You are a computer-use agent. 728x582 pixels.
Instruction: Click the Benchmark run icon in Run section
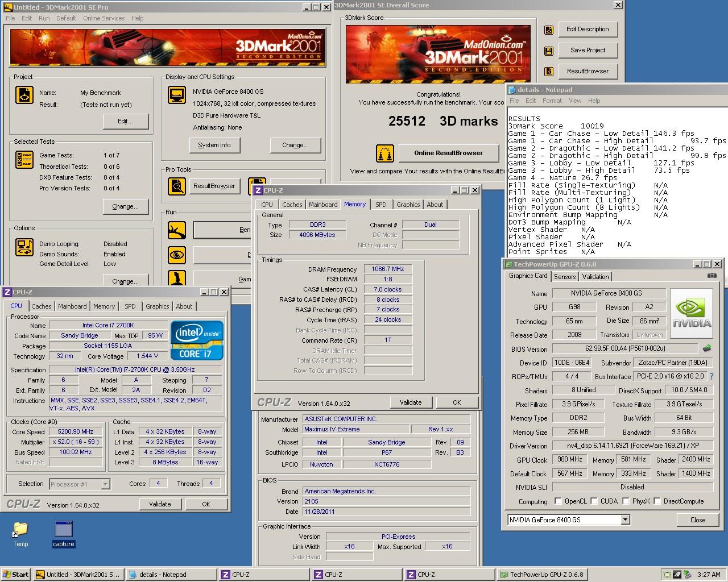pos(177,230)
